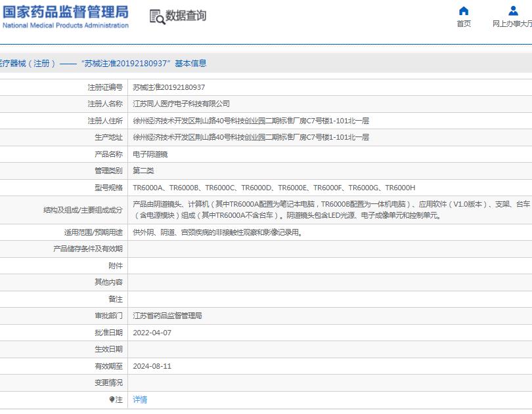Click the TR6000A model specification row
This screenshot has height=414, width=532.
[x=274, y=188]
